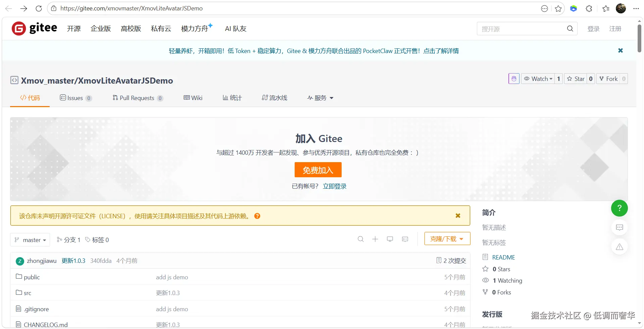The height and width of the screenshot is (329, 644).
Task: Open the favorites list icon
Action: click(606, 8)
